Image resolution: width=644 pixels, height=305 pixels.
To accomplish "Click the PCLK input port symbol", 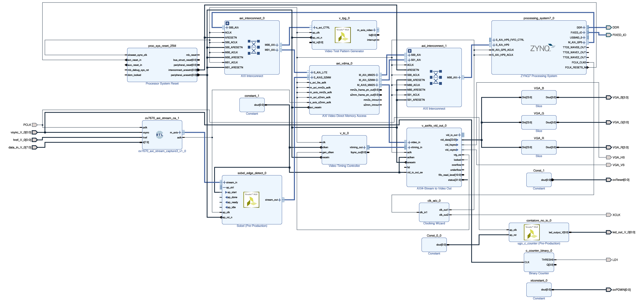I will (x=35, y=125).
